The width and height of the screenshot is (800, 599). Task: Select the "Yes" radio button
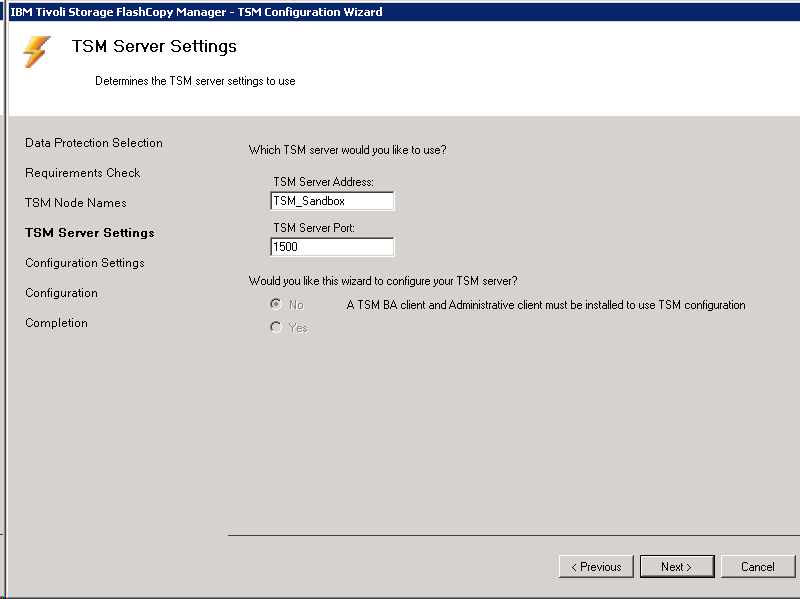click(276, 328)
